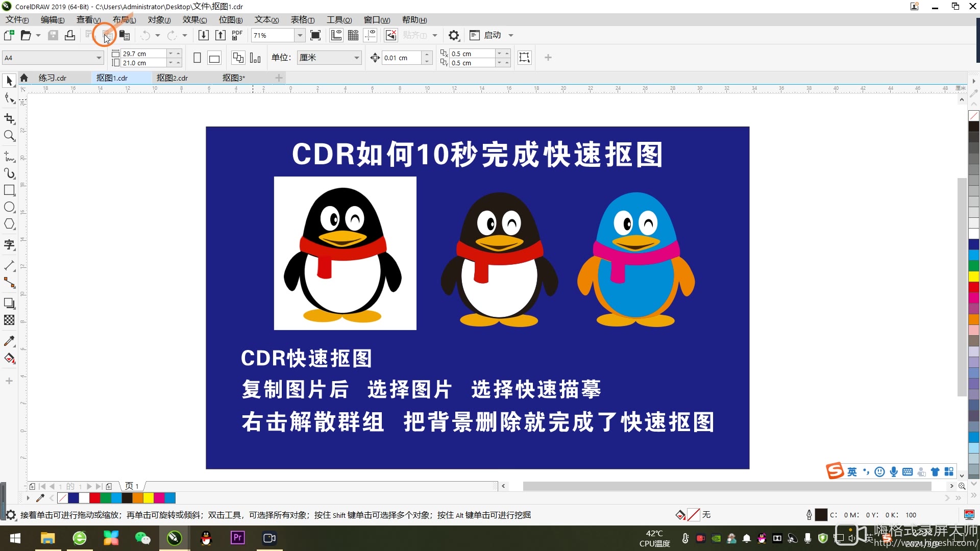Open the zoom level 71% dropdown
The height and width of the screenshot is (551, 980).
(x=300, y=35)
